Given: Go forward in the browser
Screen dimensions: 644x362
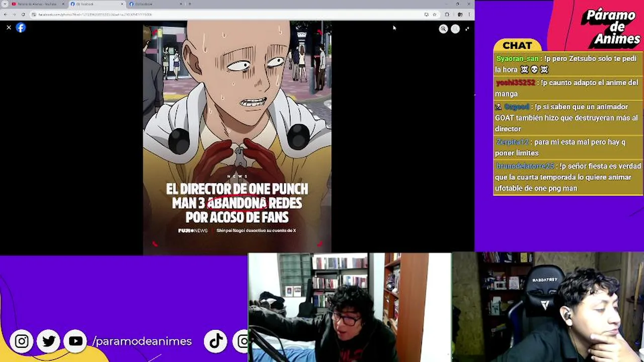Looking at the screenshot, I should coord(14,15).
